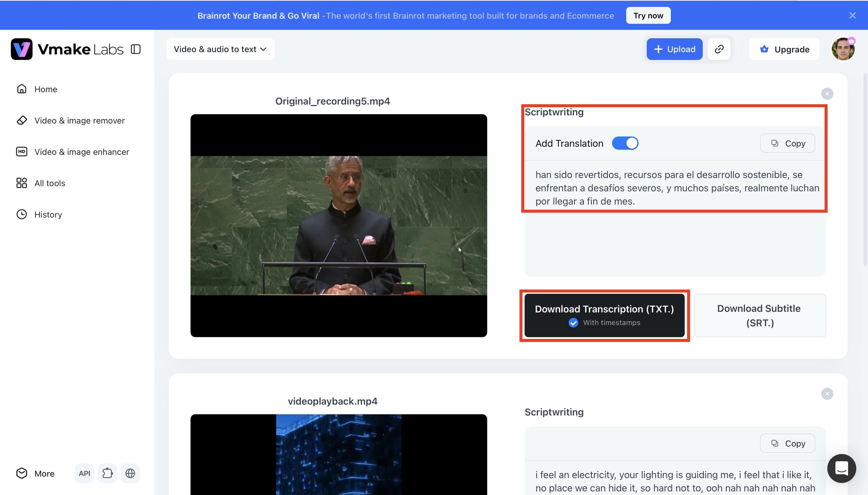
Task: Click the page vertical scrollbar
Action: point(865,169)
